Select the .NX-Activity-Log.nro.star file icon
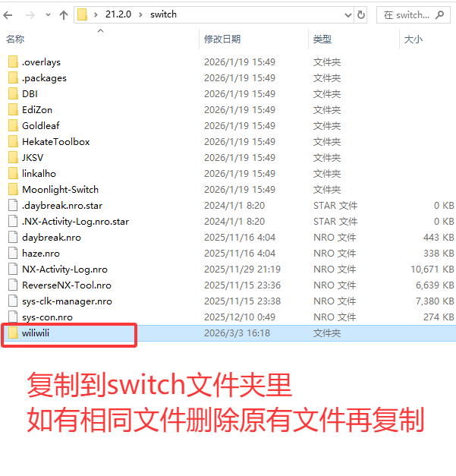 pos(13,222)
